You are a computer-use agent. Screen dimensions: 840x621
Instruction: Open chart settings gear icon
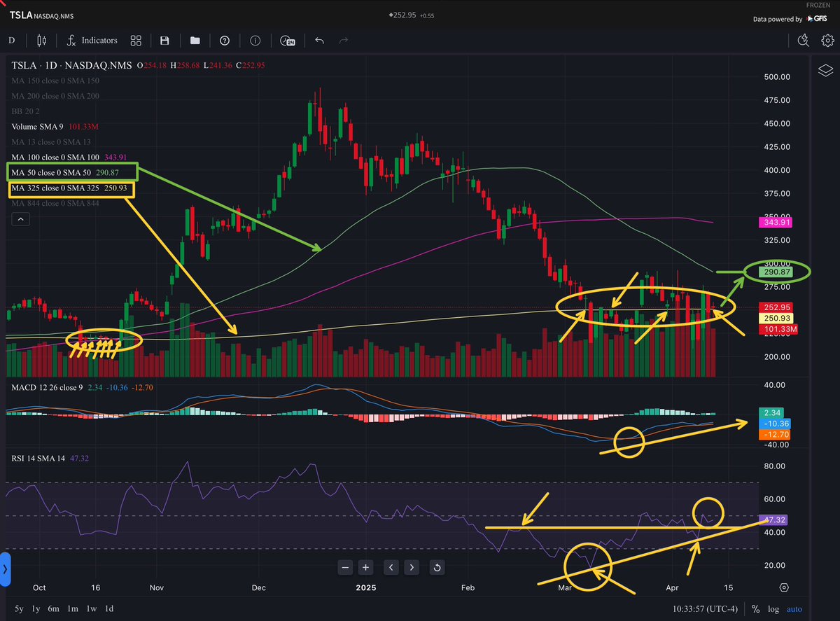tap(828, 41)
